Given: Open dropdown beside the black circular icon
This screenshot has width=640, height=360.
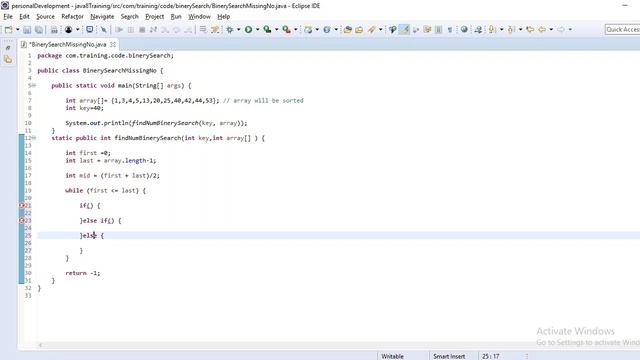Looking at the screenshot, I should [x=78, y=29].
